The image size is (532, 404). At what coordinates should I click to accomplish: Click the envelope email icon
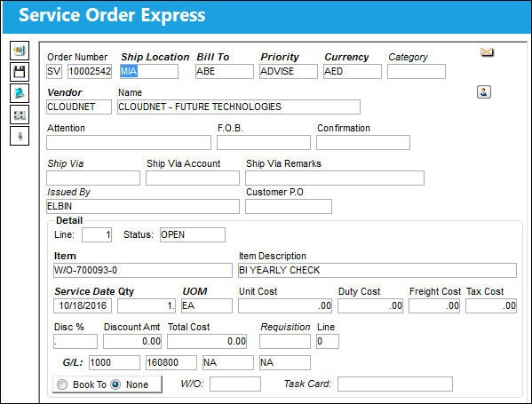[487, 51]
